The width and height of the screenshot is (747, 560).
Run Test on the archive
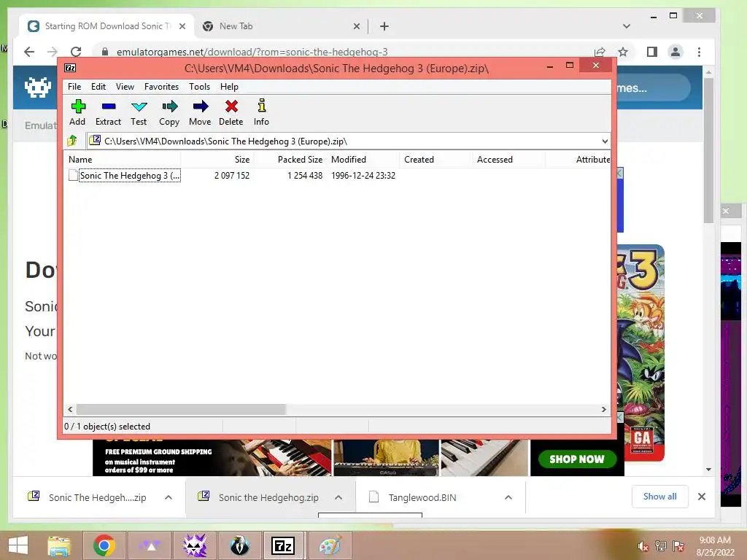139,112
